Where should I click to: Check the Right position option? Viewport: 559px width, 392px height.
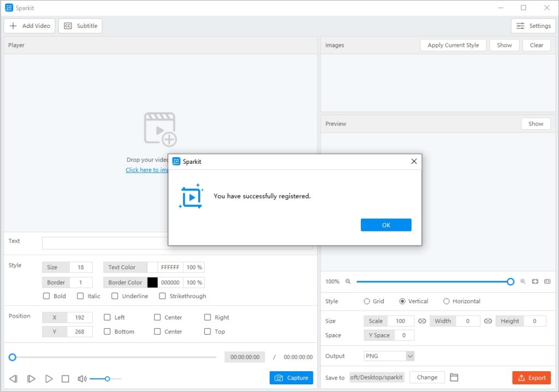coord(207,317)
